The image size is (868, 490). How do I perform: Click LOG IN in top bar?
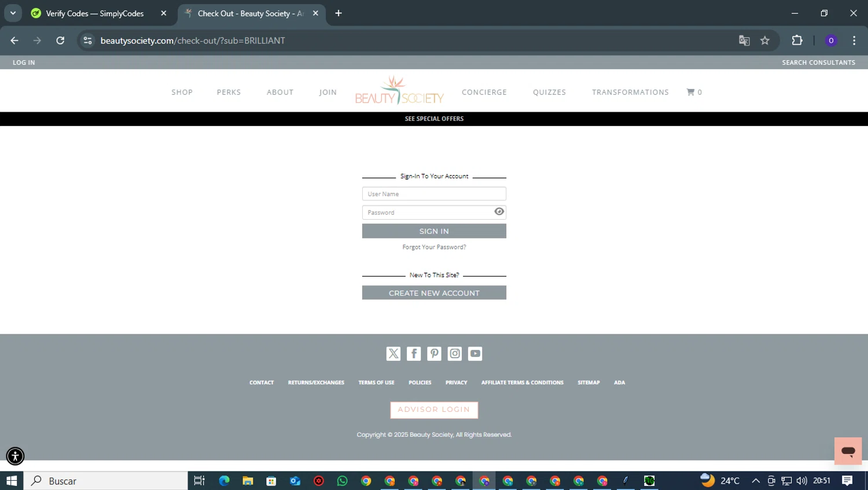[x=24, y=62]
